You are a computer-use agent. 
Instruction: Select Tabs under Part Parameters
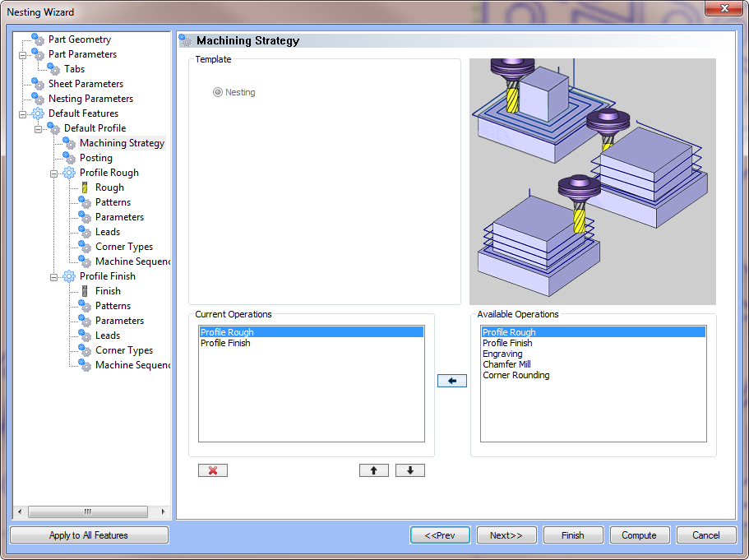[74, 69]
